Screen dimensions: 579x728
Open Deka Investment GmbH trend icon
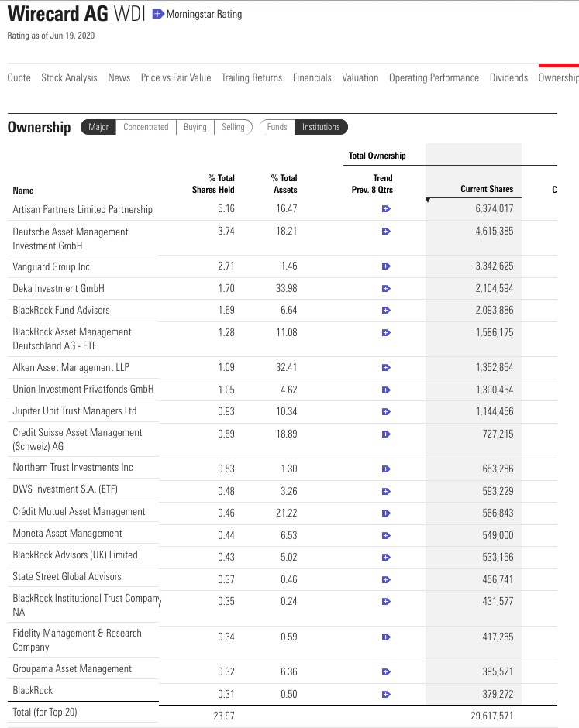coord(386,288)
